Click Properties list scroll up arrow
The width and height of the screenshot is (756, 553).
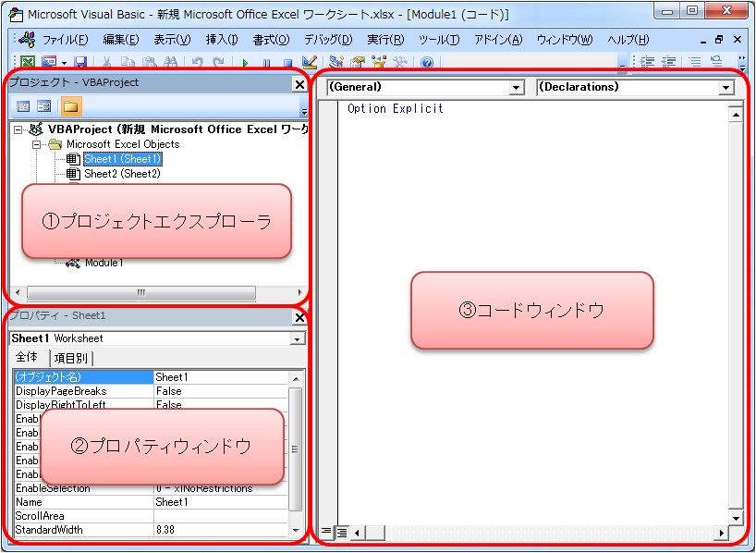296,379
